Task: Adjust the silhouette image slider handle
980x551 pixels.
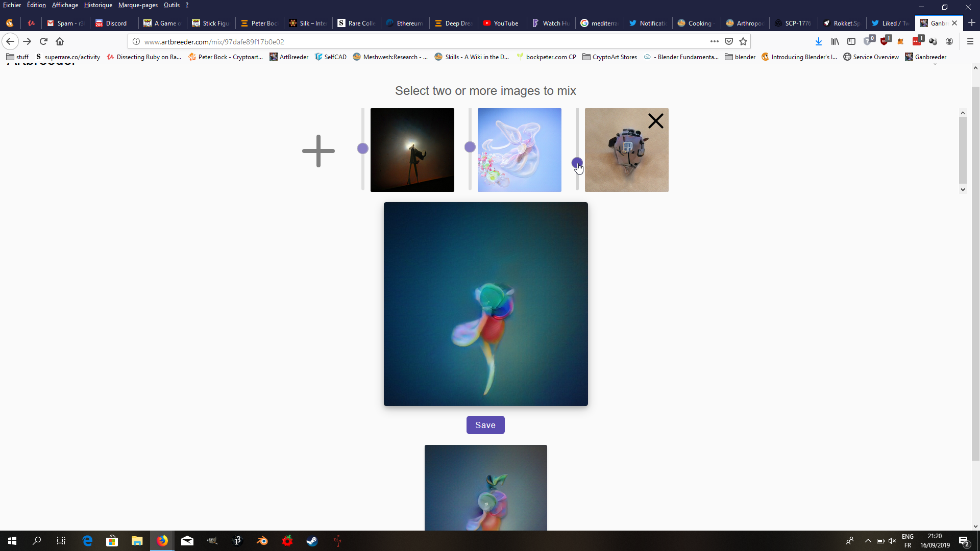Action: [363, 148]
